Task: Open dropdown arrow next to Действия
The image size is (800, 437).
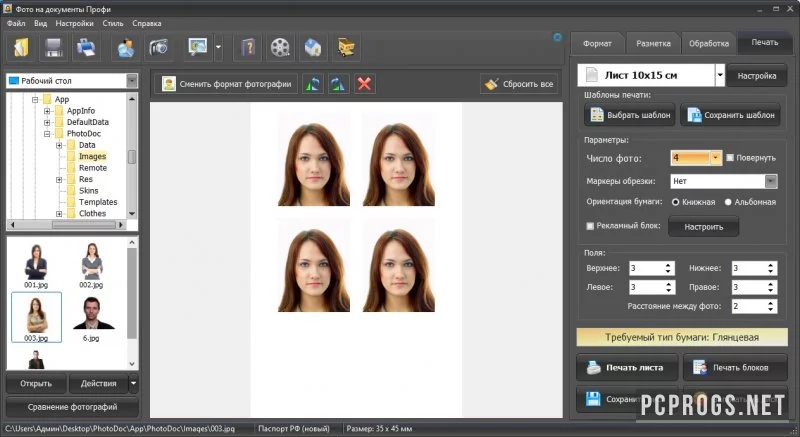Action: (x=133, y=383)
